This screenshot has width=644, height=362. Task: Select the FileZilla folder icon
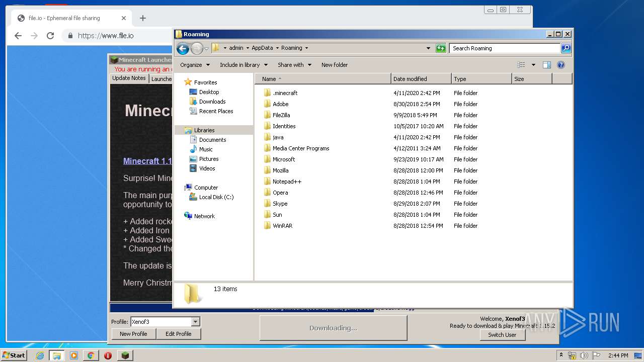tap(267, 115)
